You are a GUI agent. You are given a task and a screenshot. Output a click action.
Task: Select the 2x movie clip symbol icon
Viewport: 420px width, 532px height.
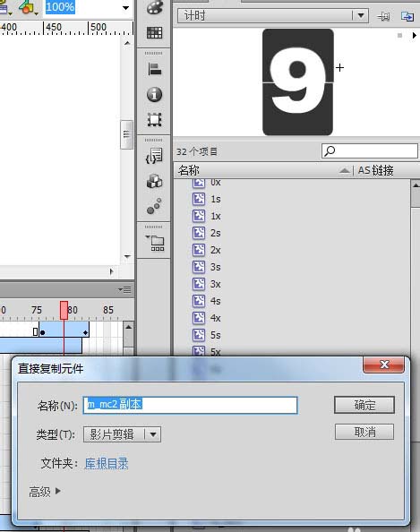pos(199,250)
